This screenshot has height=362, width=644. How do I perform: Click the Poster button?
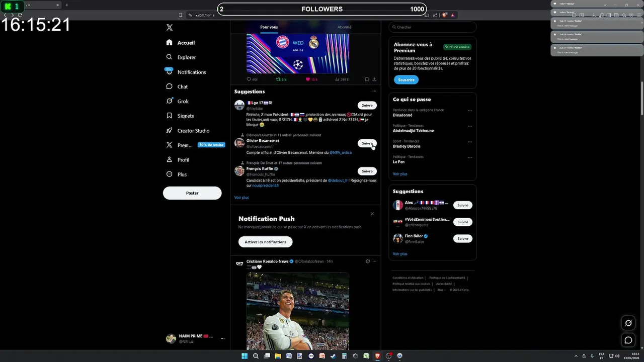(x=192, y=193)
